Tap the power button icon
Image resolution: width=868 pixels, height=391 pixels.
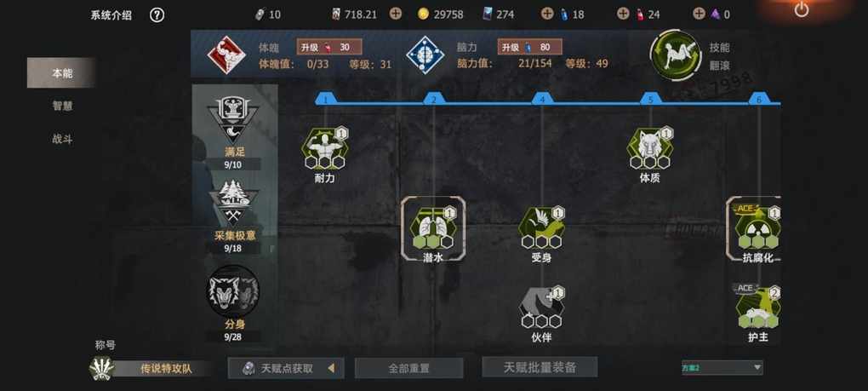(x=801, y=9)
